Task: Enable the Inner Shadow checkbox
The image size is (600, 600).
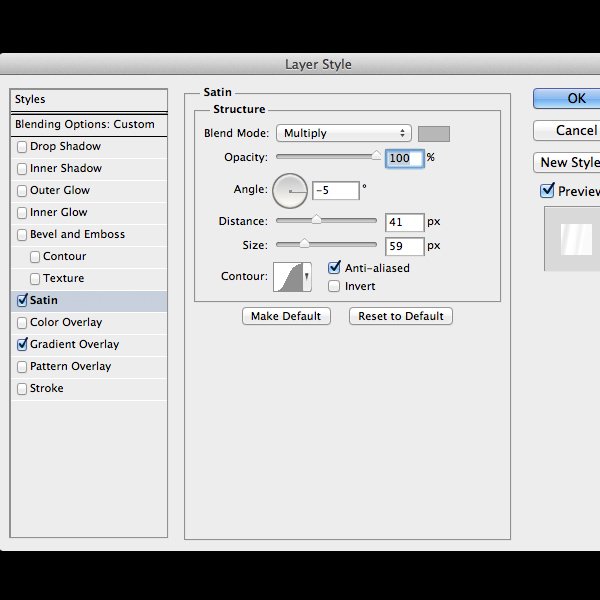Action: click(22, 169)
